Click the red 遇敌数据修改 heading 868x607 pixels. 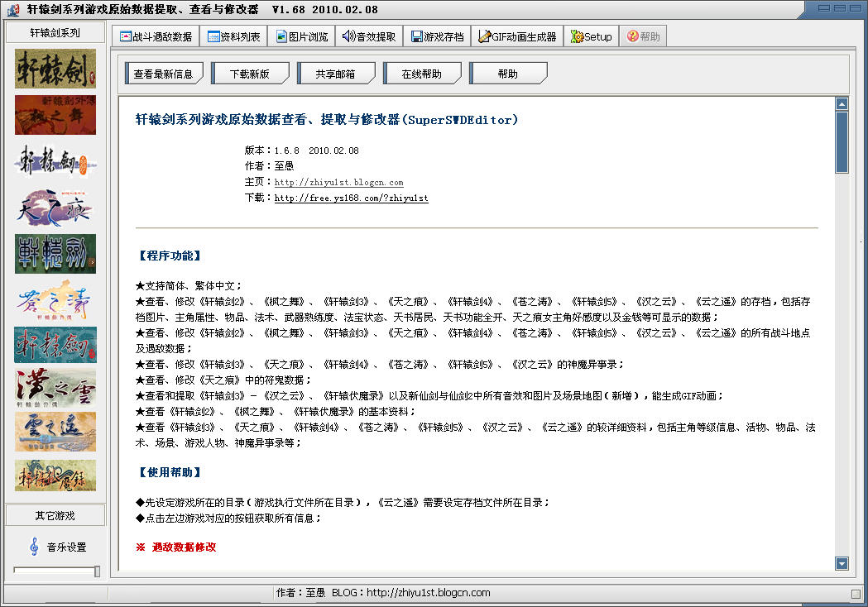(185, 547)
